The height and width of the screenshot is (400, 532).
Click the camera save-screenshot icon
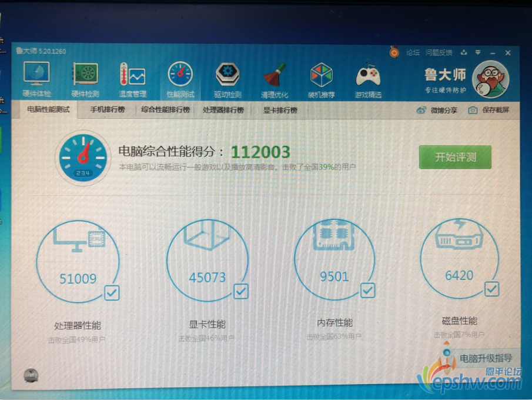473,110
